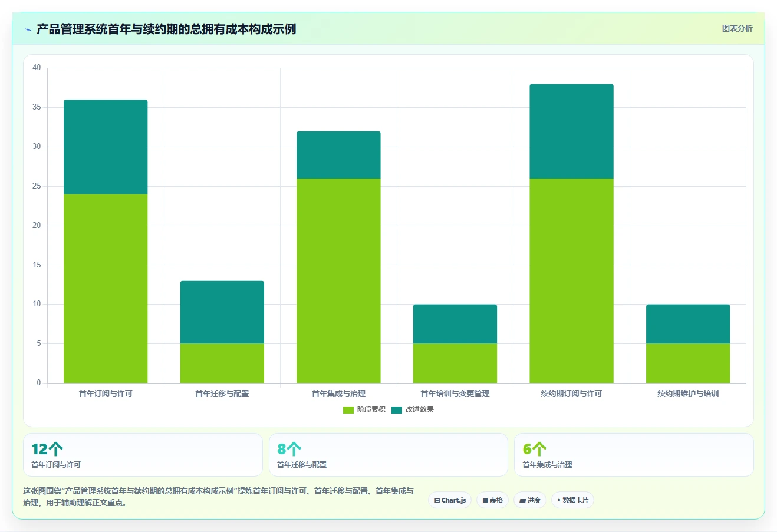Screen dimensions: 777x532
Task: Click the x-axis label 续约期维护与培训
Action: 688,394
